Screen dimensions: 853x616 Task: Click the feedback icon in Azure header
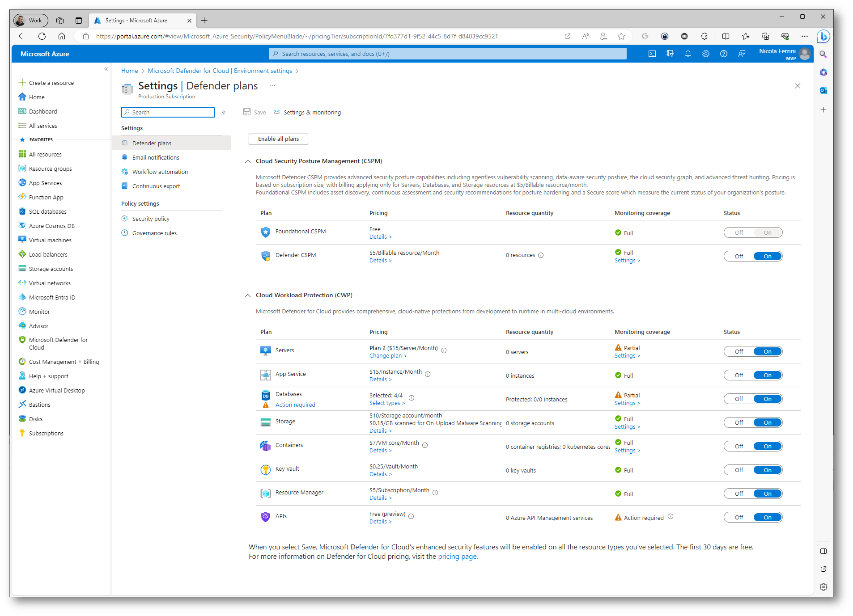[x=742, y=54]
